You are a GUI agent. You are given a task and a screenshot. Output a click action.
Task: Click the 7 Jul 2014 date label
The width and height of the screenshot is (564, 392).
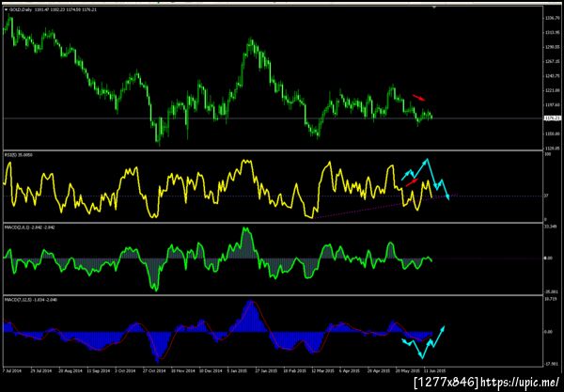click(12, 370)
